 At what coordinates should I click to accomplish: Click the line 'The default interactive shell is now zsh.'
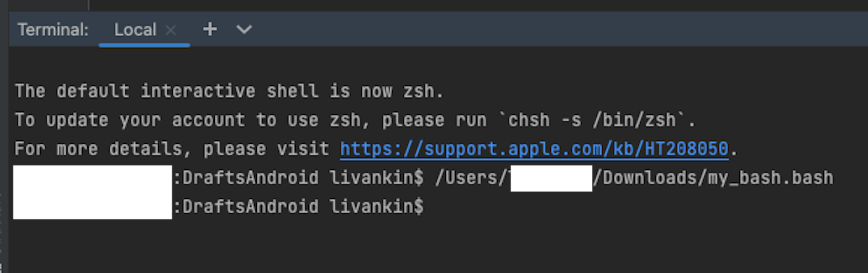pos(229,91)
